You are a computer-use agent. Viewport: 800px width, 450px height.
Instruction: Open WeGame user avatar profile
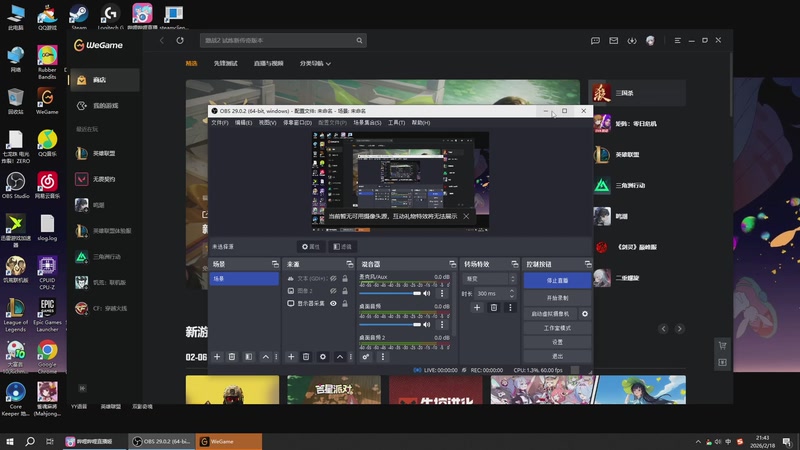coord(650,40)
